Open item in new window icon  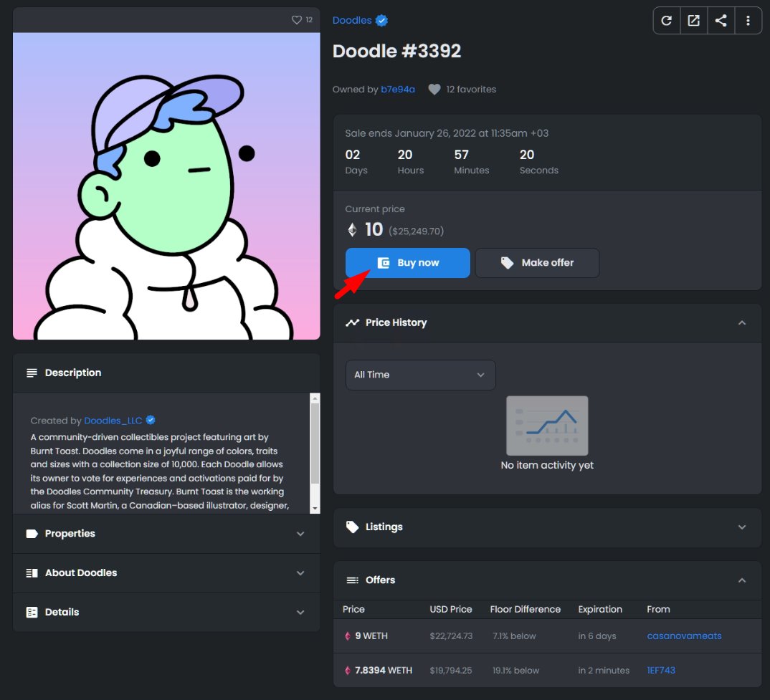point(693,21)
